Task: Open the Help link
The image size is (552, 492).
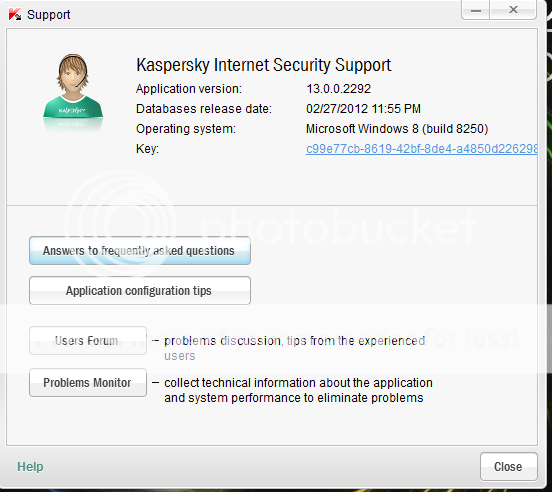Action: 30,467
